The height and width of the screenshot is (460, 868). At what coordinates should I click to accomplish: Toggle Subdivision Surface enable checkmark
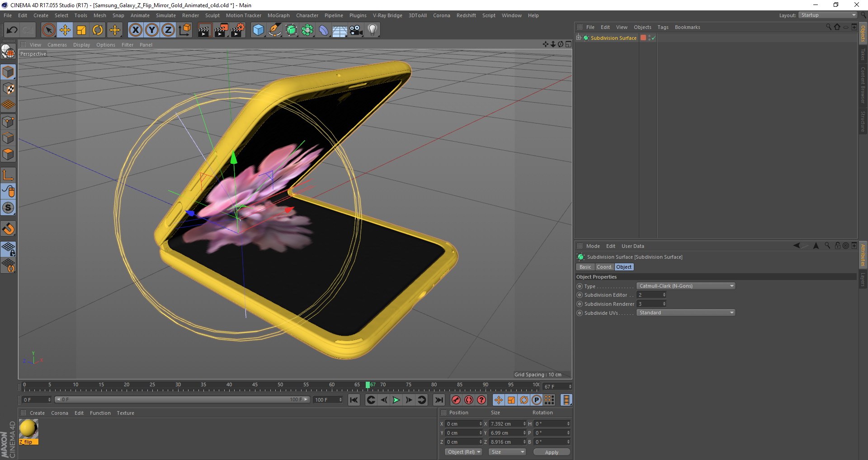pos(653,38)
